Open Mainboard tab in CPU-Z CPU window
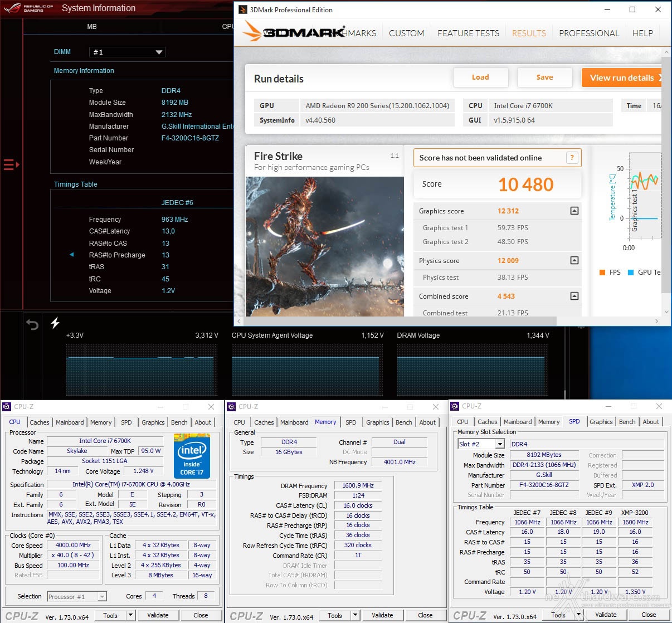This screenshot has height=623, width=672. pyautogui.click(x=70, y=422)
